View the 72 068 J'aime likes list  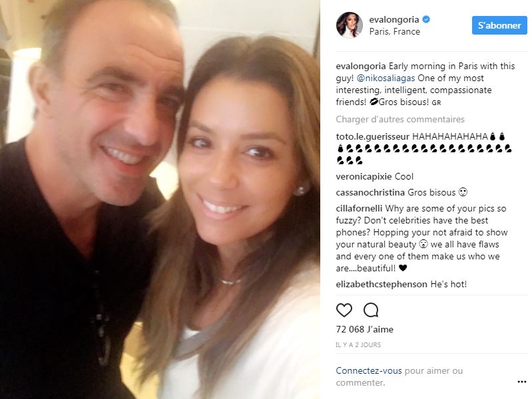click(x=364, y=329)
